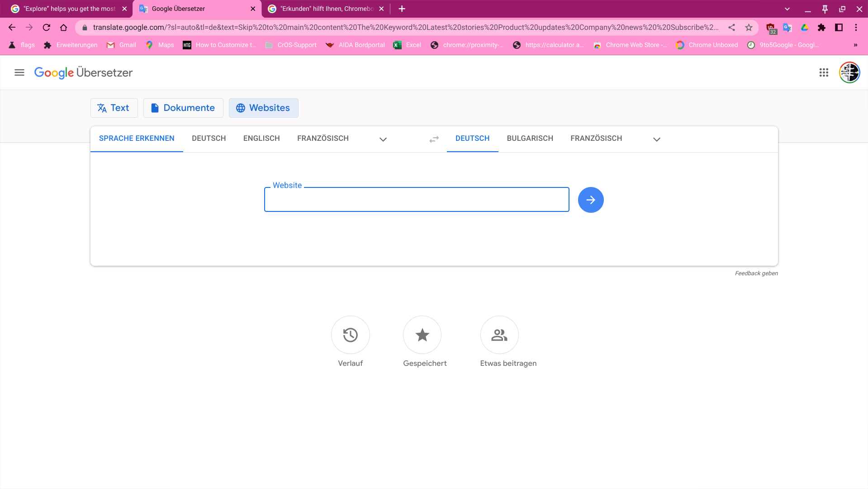This screenshot has height=489, width=868.
Task: Open the Verlauf history icon
Action: pos(350,335)
